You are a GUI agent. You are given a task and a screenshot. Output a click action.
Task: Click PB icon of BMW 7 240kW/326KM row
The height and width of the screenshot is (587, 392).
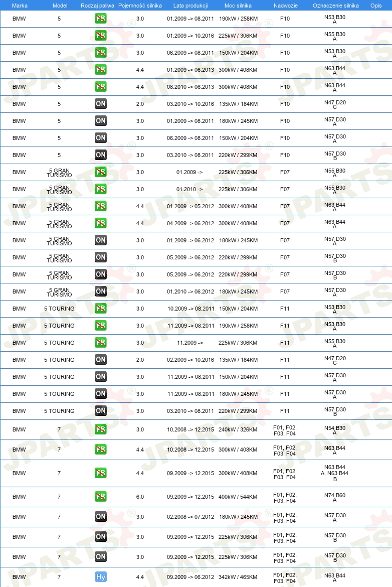coord(101,429)
